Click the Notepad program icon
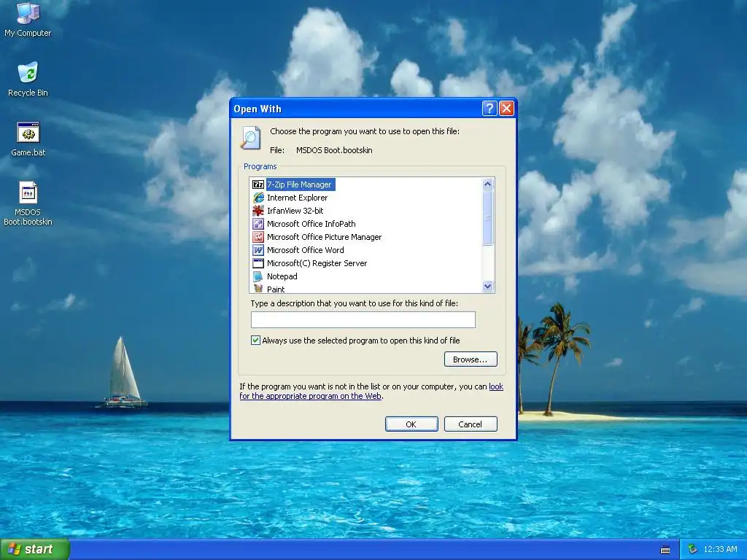Screen dimensions: 747x560 tap(258, 276)
